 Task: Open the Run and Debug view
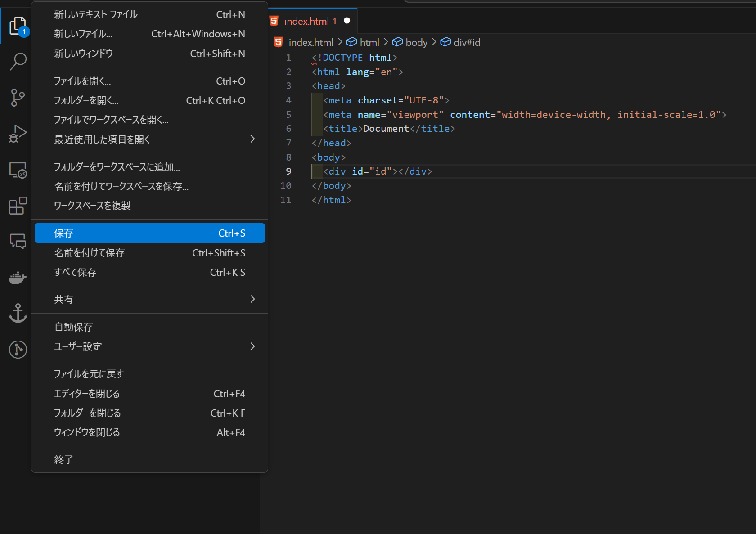coord(18,134)
